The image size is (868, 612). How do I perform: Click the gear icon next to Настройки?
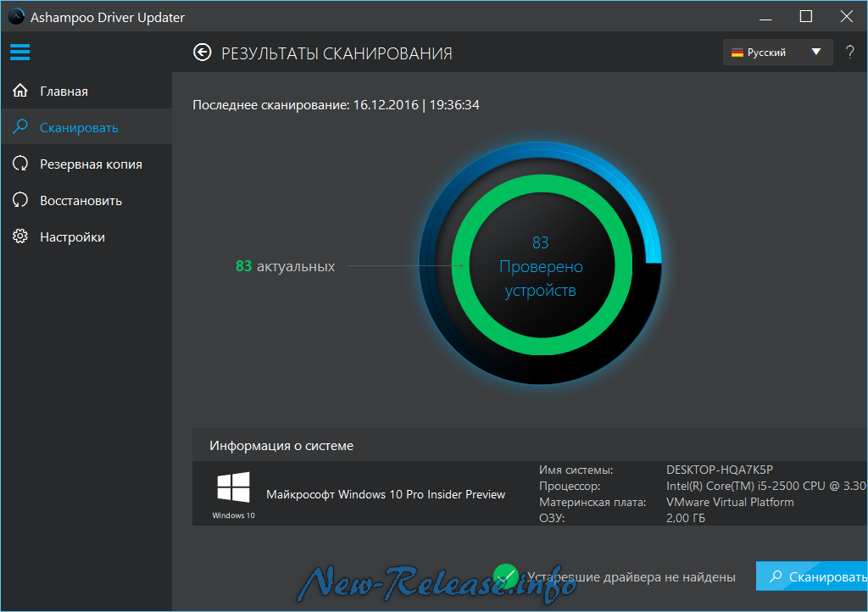click(20, 236)
